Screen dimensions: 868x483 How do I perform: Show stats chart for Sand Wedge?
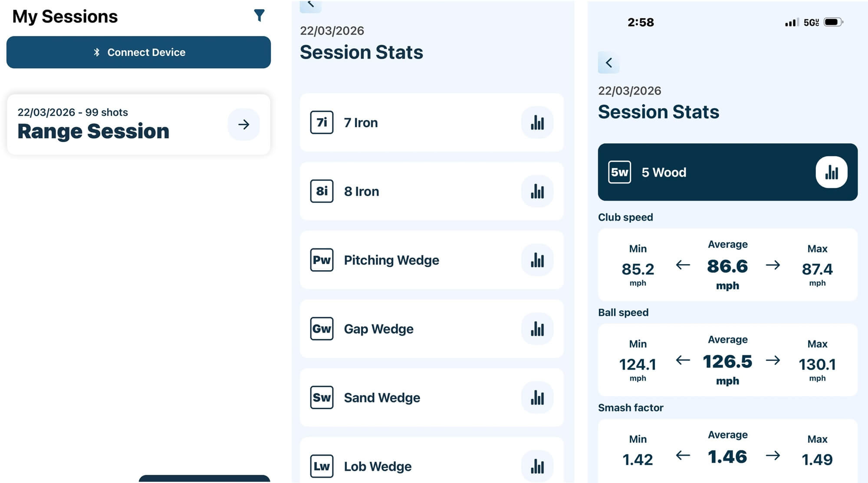(x=537, y=397)
